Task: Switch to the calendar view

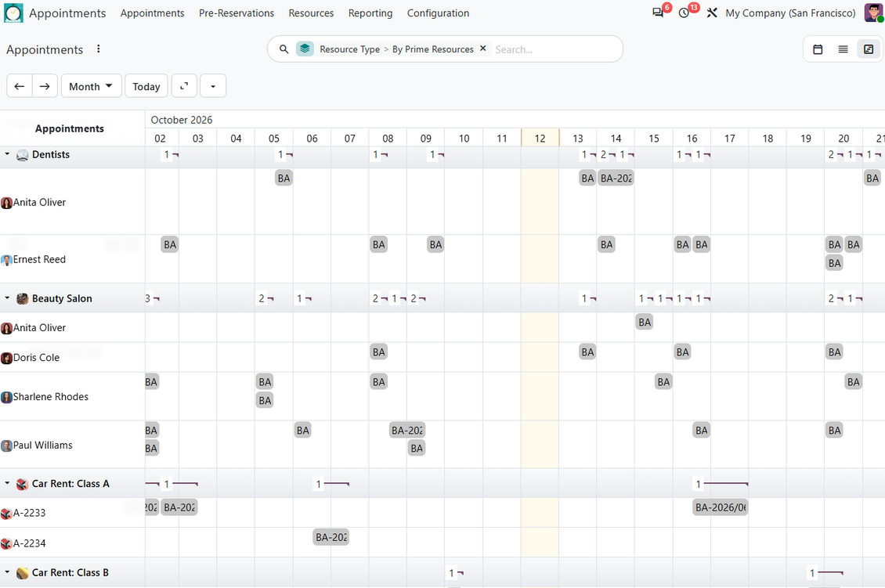Action: [818, 49]
